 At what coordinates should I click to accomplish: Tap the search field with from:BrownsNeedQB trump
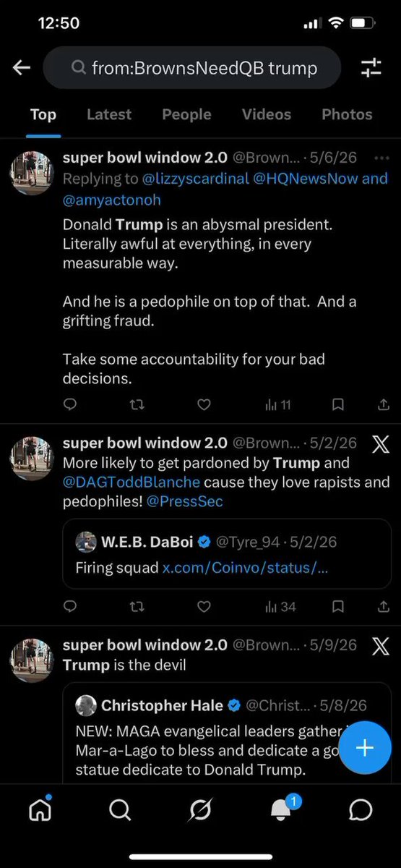[x=191, y=68]
